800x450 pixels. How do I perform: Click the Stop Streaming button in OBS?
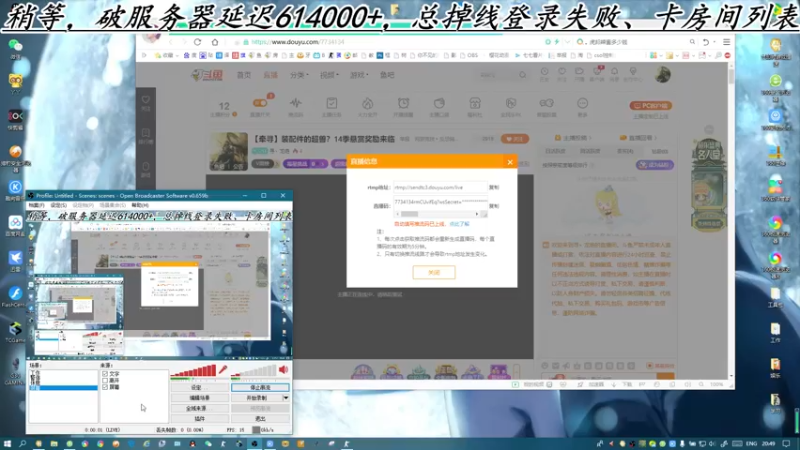(x=260, y=388)
